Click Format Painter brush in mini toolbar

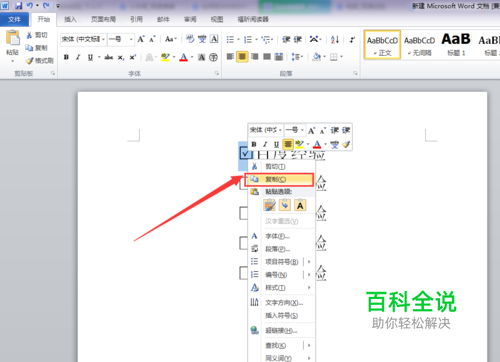coord(346,144)
